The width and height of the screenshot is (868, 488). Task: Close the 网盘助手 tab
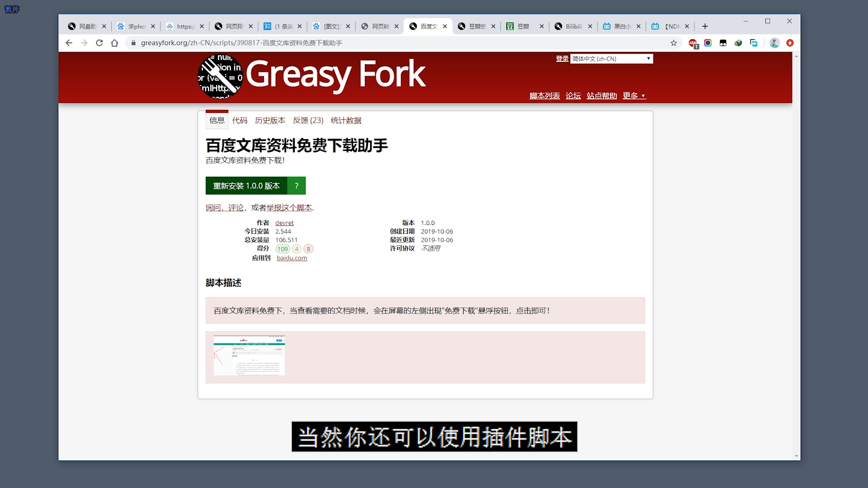pyautogui.click(x=104, y=26)
